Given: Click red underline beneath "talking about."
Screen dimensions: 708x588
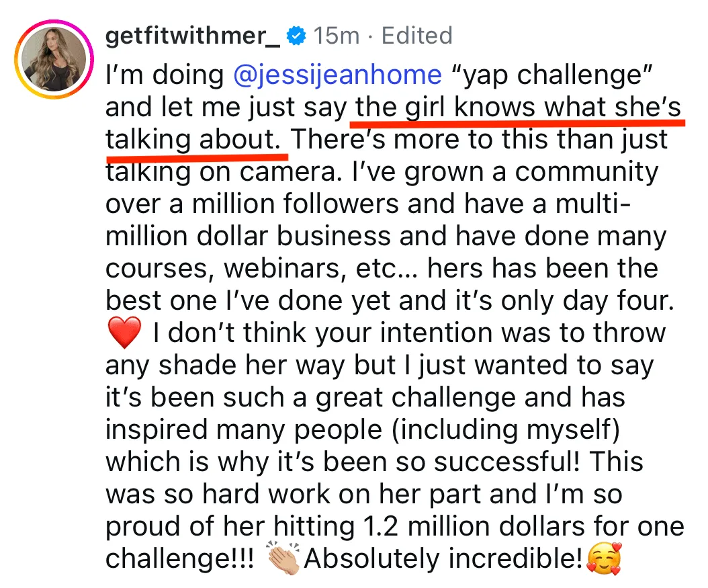Looking at the screenshot, I should (197, 158).
